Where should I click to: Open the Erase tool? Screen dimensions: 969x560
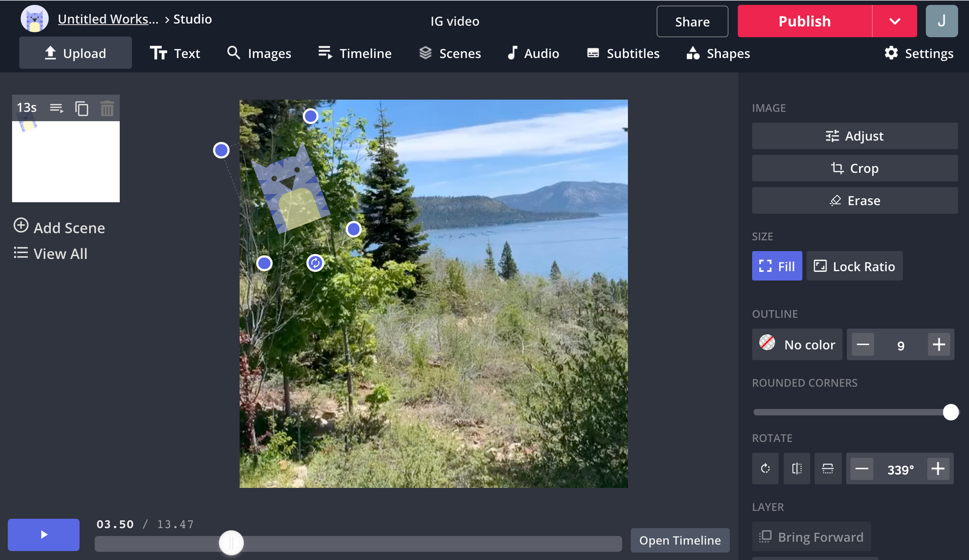tap(854, 201)
